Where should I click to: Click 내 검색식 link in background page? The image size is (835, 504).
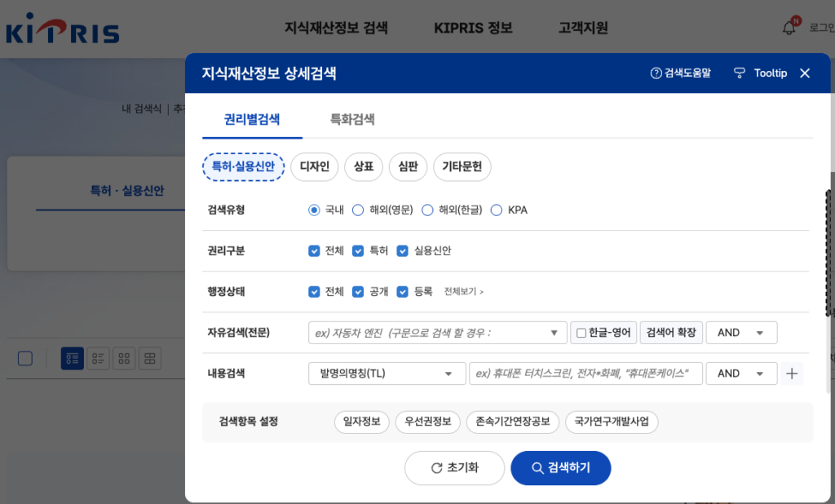click(141, 108)
